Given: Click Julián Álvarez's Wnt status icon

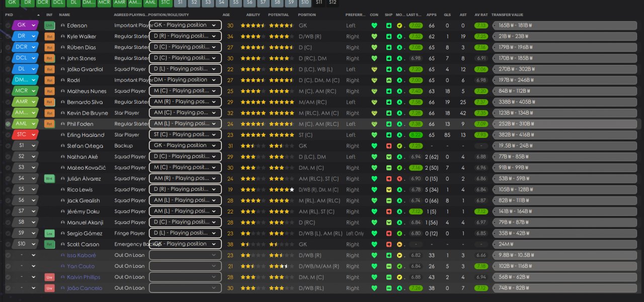Looking at the screenshot, I should tap(49, 179).
